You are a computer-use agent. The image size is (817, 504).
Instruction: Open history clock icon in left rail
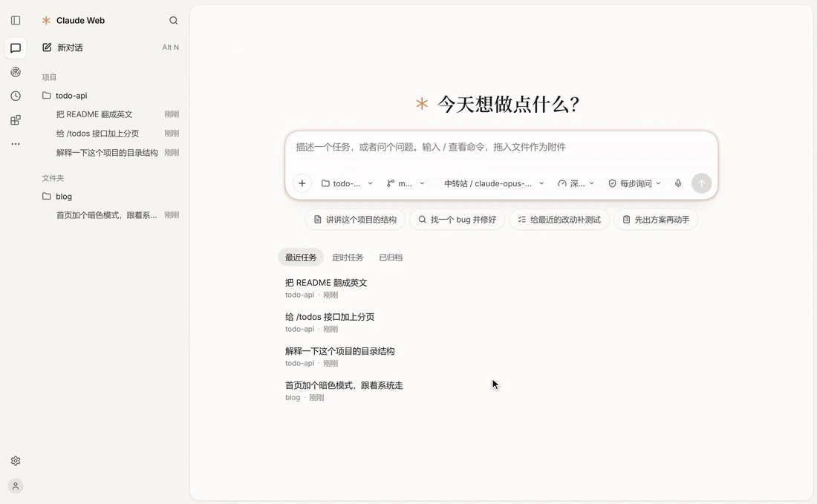[x=16, y=96]
